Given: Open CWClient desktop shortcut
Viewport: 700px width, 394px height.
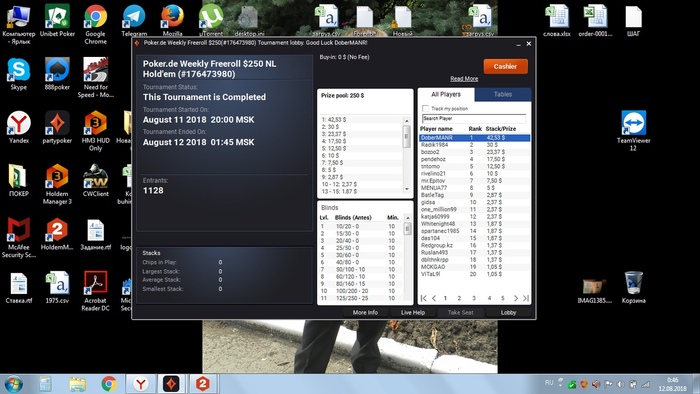Looking at the screenshot, I should pyautogui.click(x=96, y=181).
